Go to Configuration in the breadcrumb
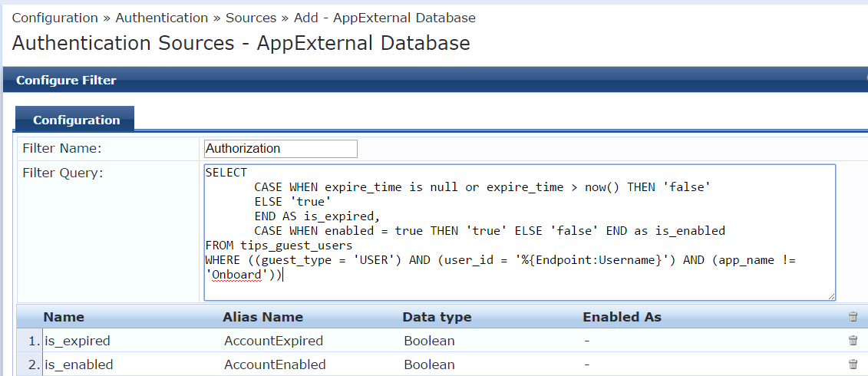 pyautogui.click(x=54, y=18)
